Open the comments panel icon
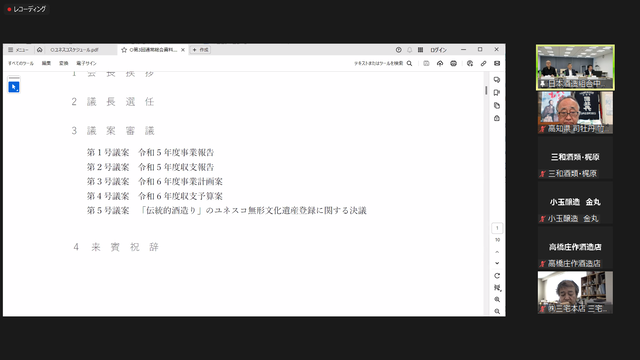Viewport: 640px width, 360px height. pos(497,80)
